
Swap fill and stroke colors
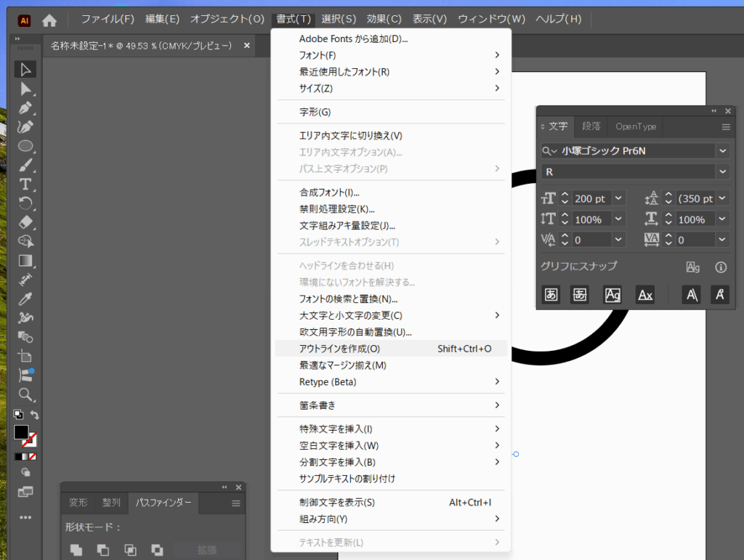(x=34, y=415)
